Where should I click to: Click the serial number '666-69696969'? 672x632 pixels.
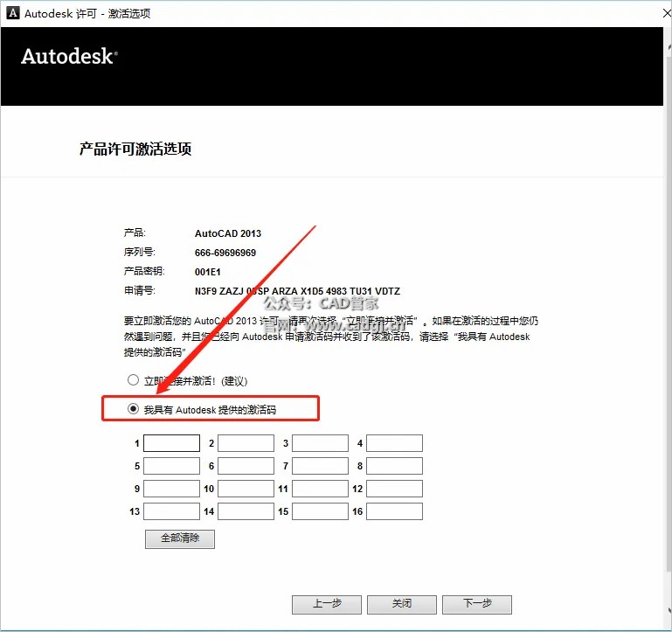225,253
